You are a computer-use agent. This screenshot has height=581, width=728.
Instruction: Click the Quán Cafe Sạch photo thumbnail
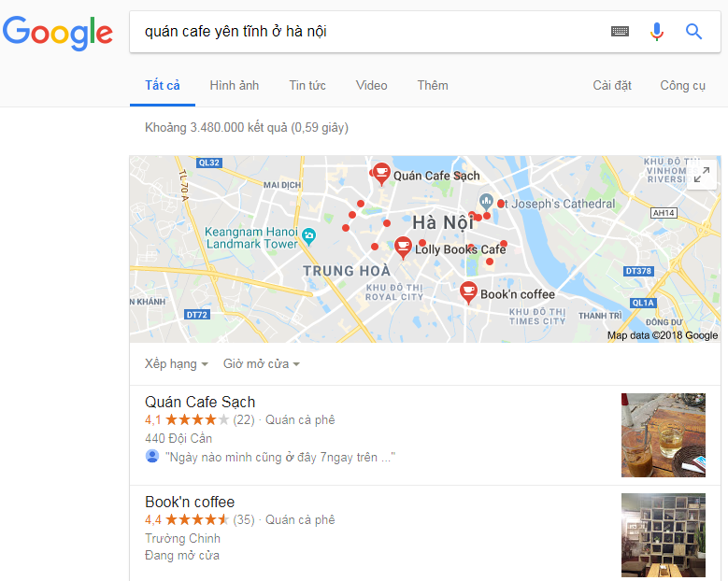point(664,435)
